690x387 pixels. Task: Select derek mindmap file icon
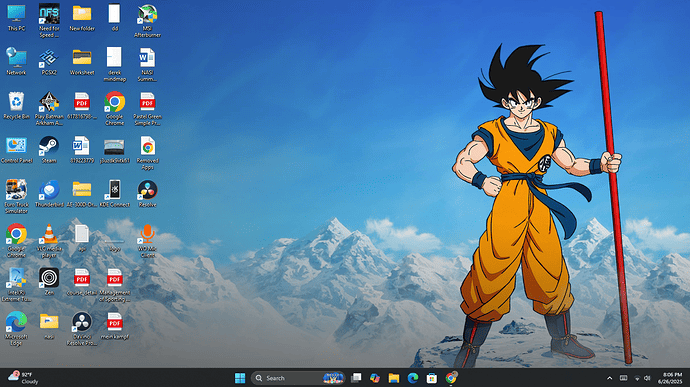pyautogui.click(x=114, y=65)
